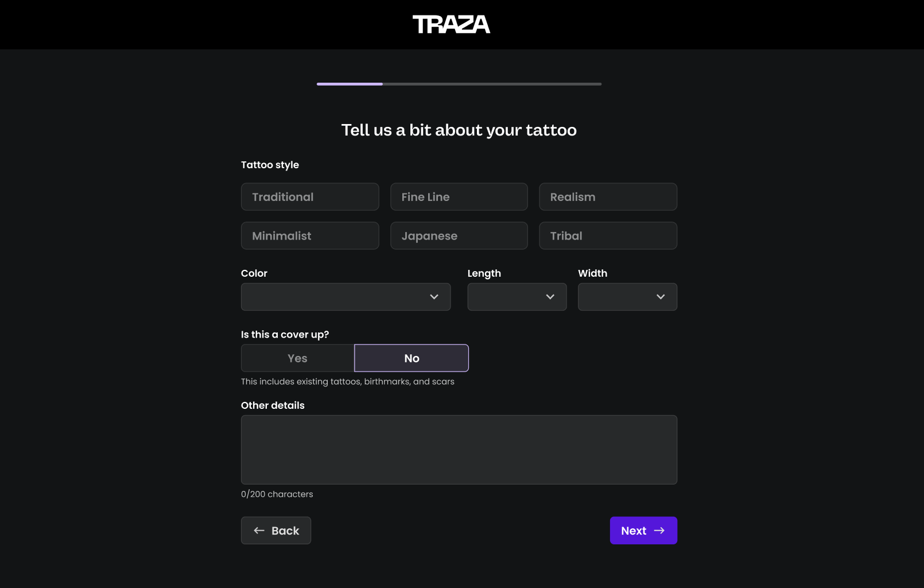The image size is (924, 588).
Task: Click the Color dropdown chevron icon
Action: pos(434,297)
